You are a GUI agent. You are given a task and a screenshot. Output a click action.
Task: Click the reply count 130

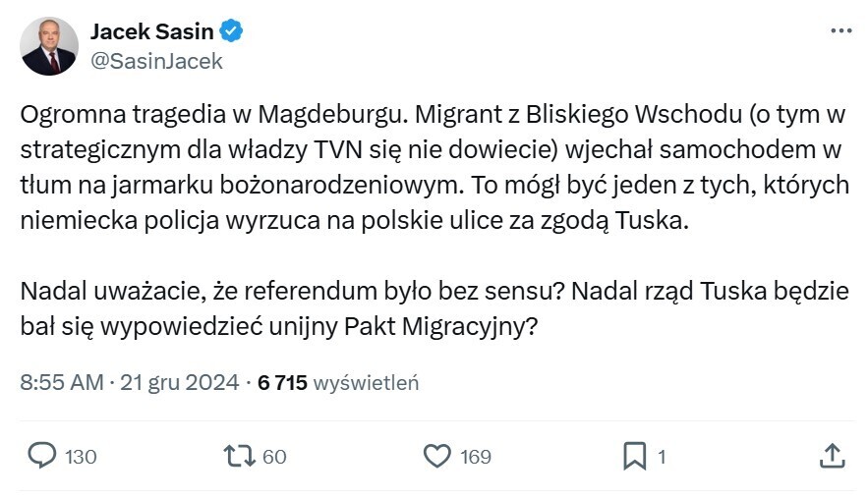pyautogui.click(x=81, y=457)
